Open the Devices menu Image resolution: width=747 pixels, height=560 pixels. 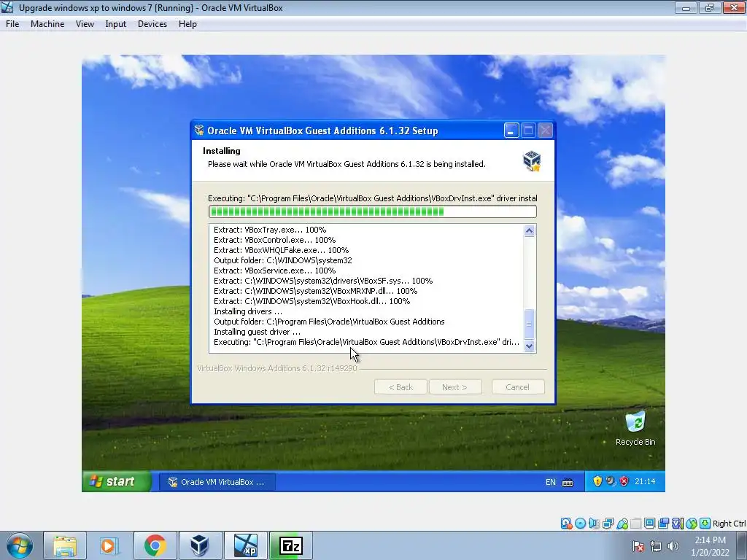(152, 24)
